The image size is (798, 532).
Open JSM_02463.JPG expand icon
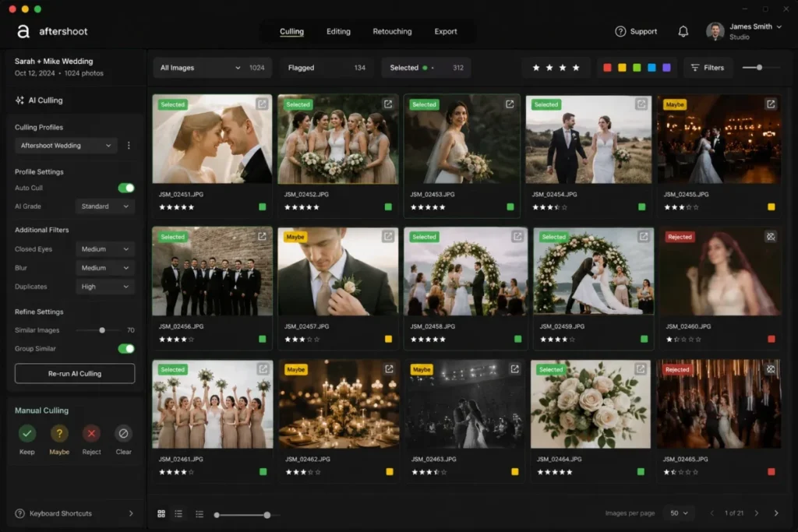pyautogui.click(x=515, y=369)
